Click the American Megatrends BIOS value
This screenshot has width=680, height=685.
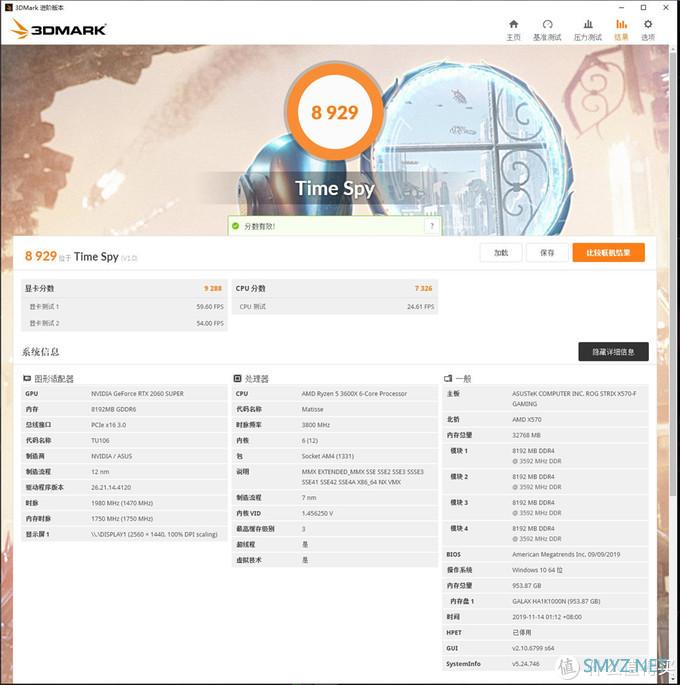point(566,554)
